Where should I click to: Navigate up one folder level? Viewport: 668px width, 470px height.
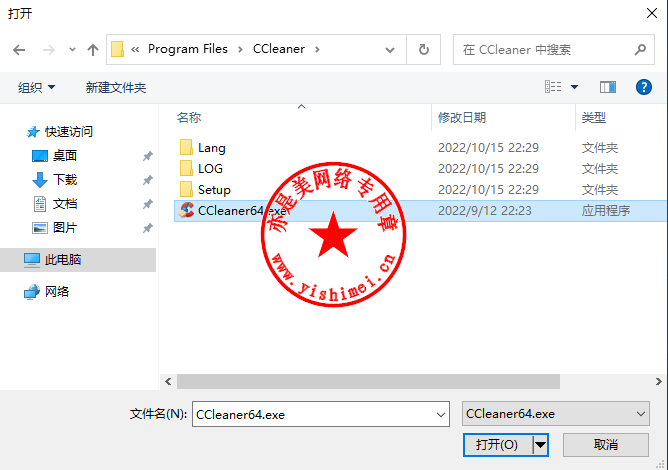coord(93,50)
